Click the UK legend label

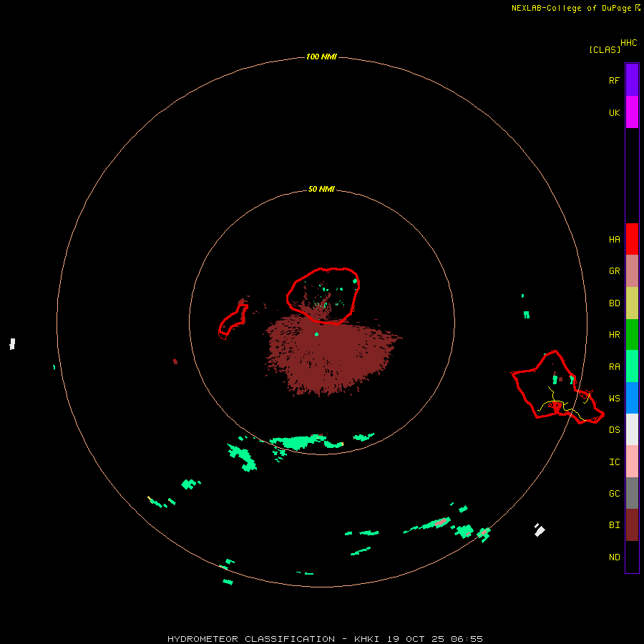point(614,112)
